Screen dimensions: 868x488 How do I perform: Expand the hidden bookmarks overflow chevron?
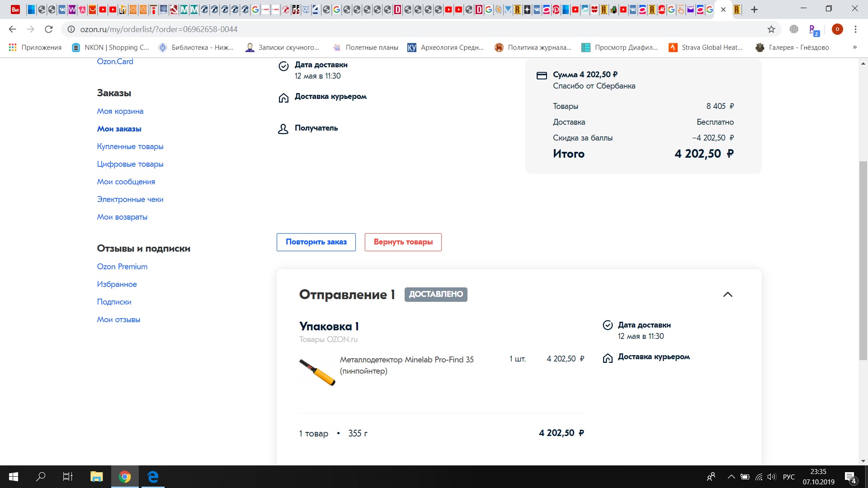854,47
